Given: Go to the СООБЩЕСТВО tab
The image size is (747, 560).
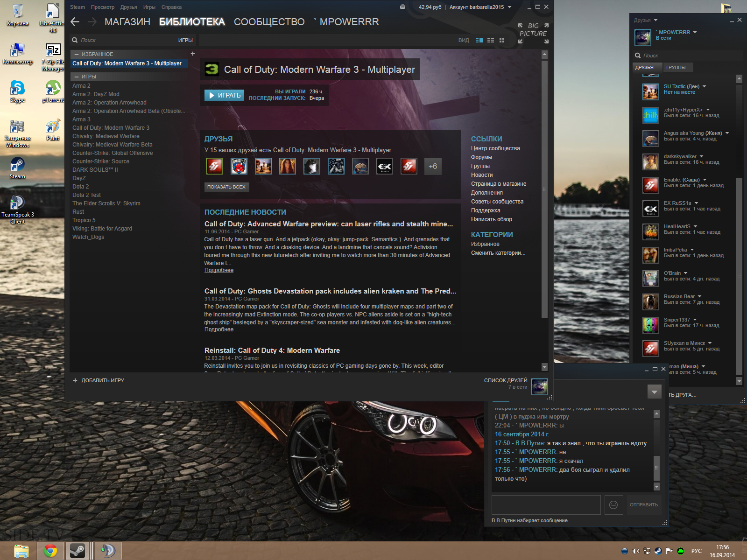Looking at the screenshot, I should click(269, 22).
